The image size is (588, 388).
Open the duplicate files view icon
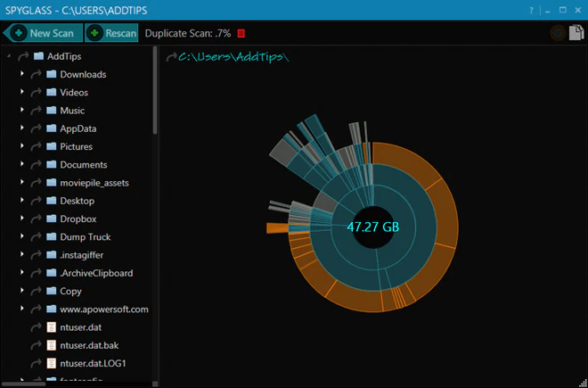point(576,33)
